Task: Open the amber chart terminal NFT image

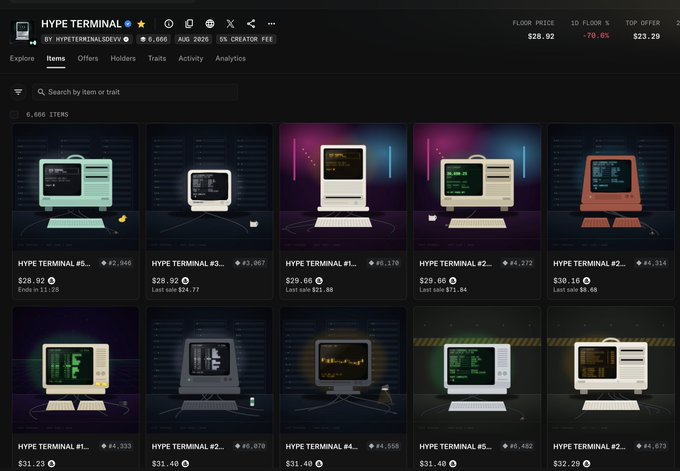Action: click(x=343, y=370)
